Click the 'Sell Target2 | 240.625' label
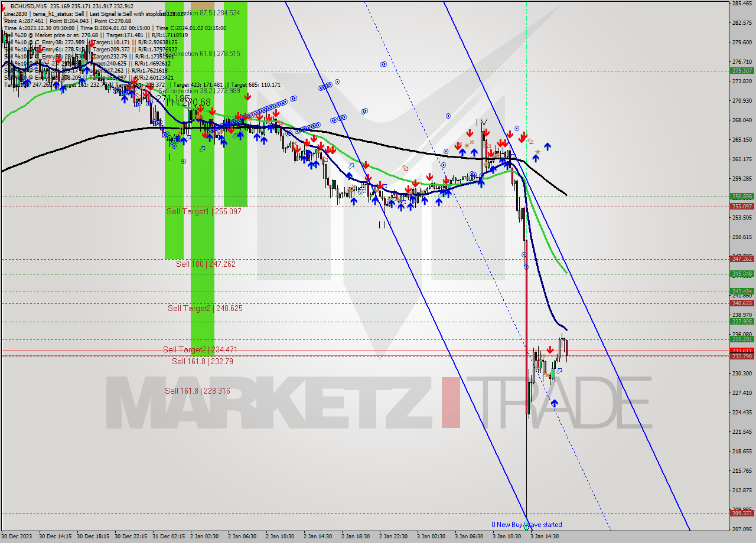The height and width of the screenshot is (543, 756). (205, 308)
